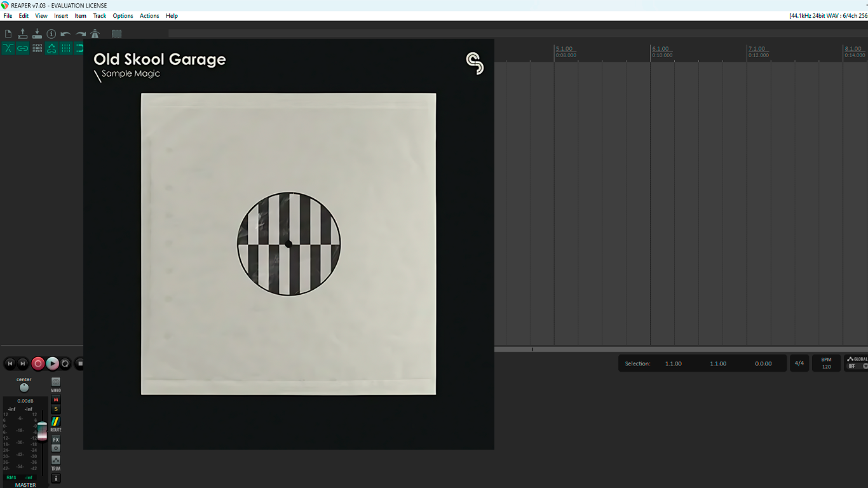Click the Play button in the transport
Viewport: 868px width, 488px height.
coord(53,363)
